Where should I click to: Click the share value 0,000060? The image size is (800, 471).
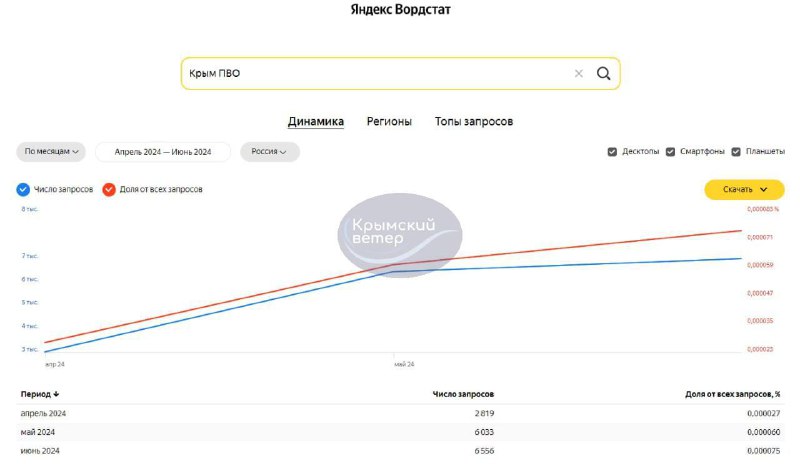(x=764, y=432)
